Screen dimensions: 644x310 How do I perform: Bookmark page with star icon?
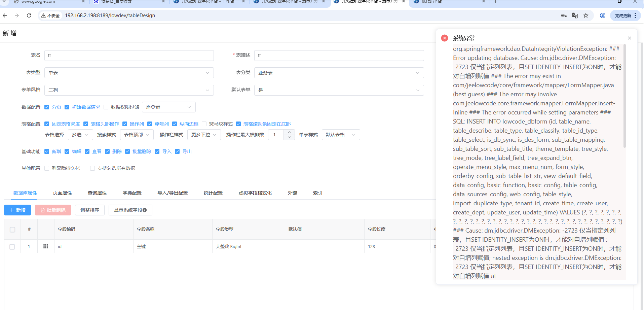(586, 15)
